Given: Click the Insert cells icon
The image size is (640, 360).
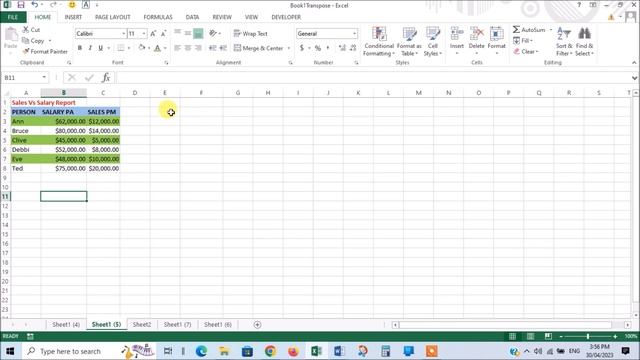Looking at the screenshot, I should coord(457,35).
